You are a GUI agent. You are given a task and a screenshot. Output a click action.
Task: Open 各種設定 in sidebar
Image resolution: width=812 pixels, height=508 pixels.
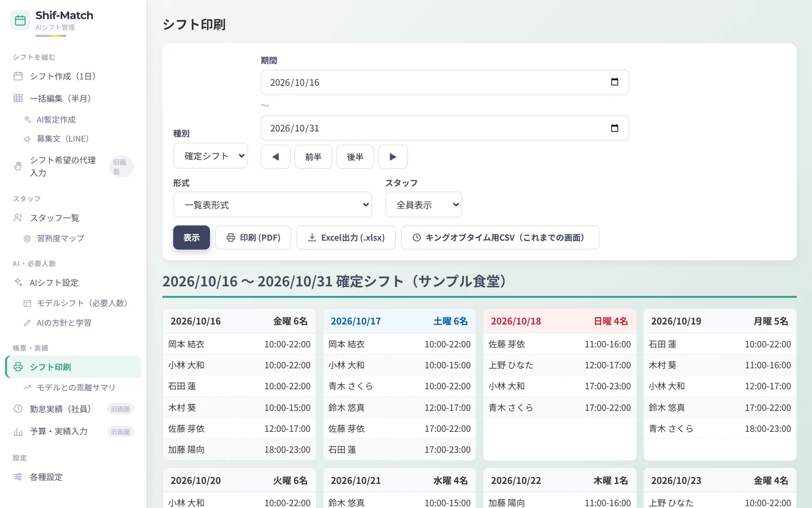click(73, 477)
